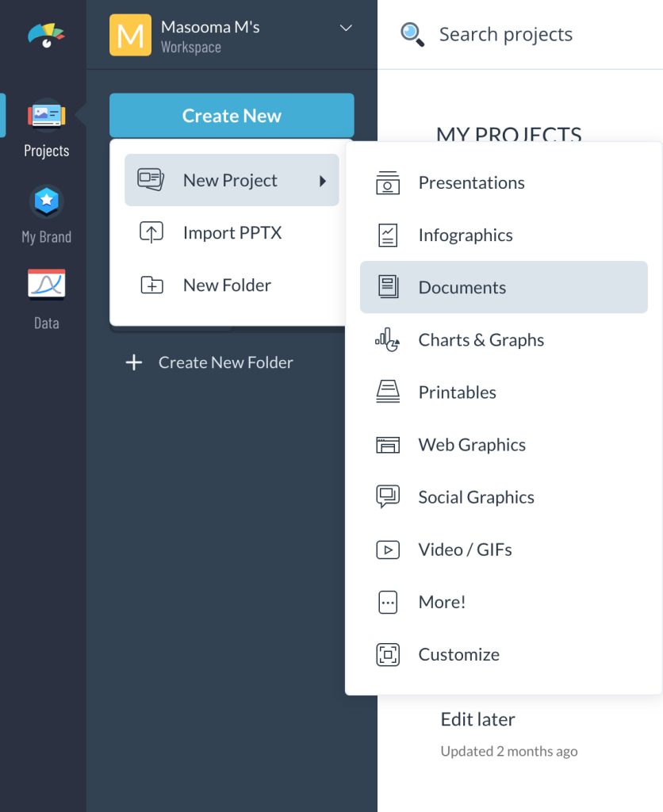663x812 pixels.
Task: Click the Charts & Graphs icon
Action: coord(388,340)
